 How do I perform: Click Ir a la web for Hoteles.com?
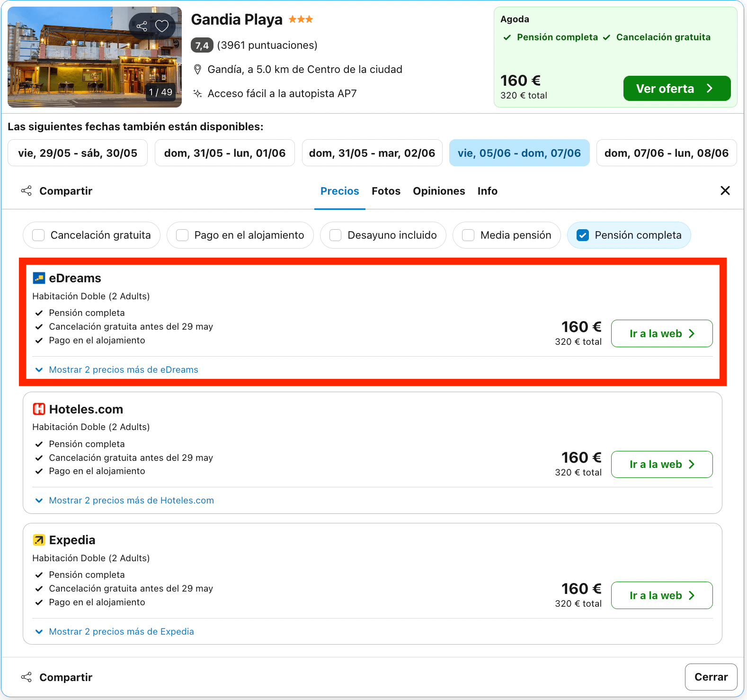(x=662, y=464)
